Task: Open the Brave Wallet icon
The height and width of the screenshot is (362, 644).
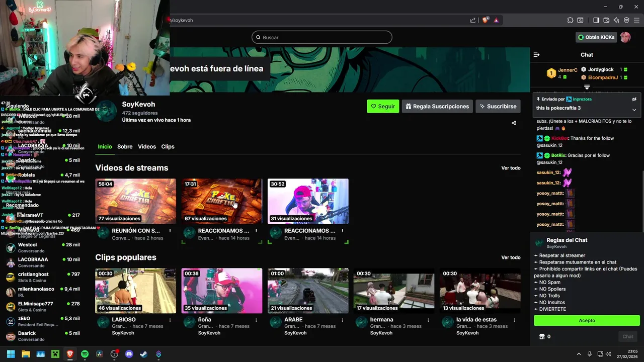Action: point(606,20)
